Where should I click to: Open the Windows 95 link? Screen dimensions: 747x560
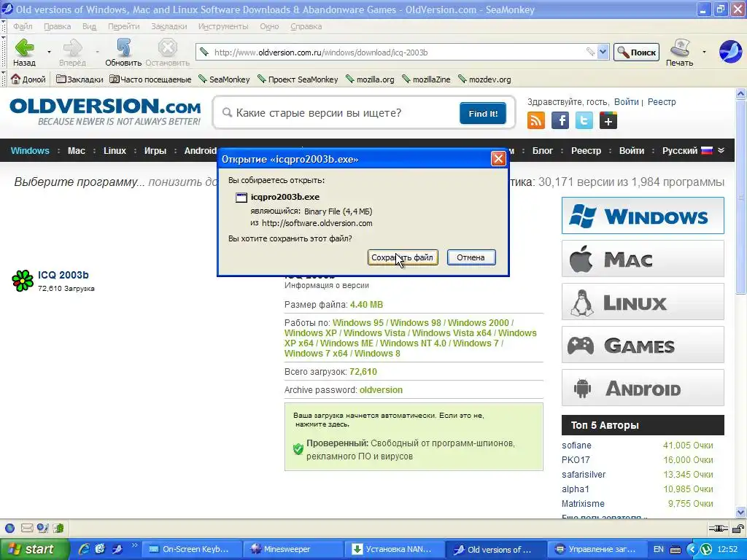point(357,323)
